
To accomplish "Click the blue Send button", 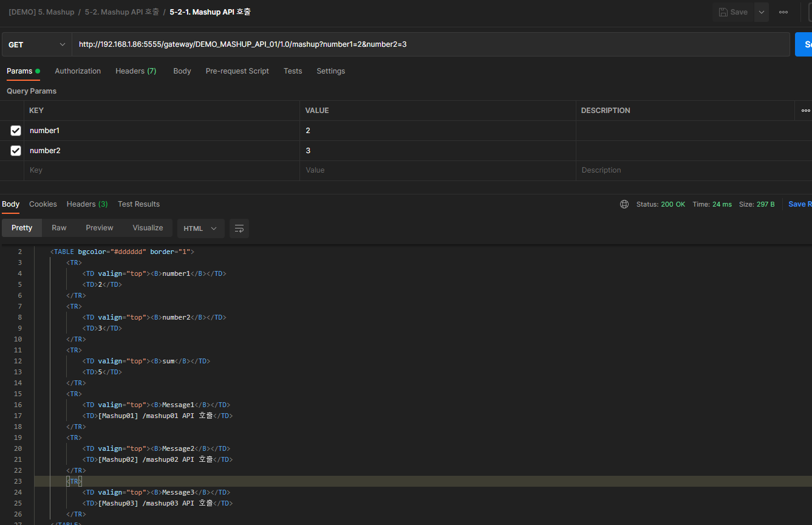I will tap(803, 44).
